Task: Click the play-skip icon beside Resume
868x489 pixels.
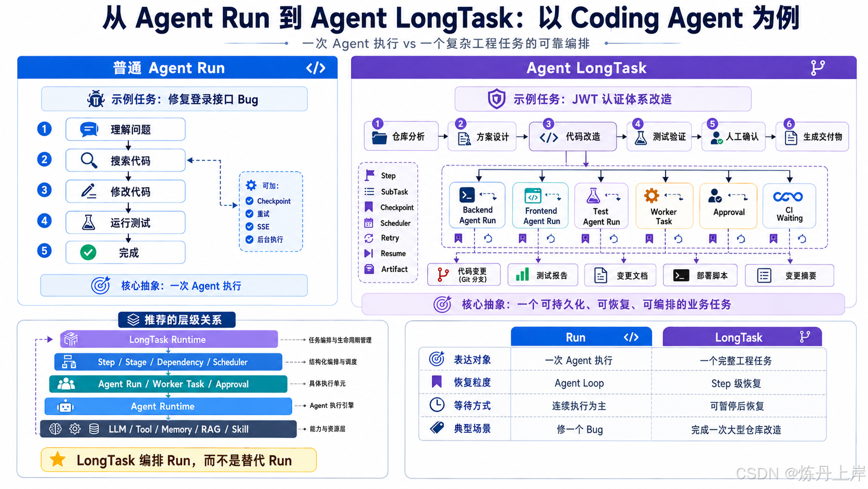Action: point(369,254)
